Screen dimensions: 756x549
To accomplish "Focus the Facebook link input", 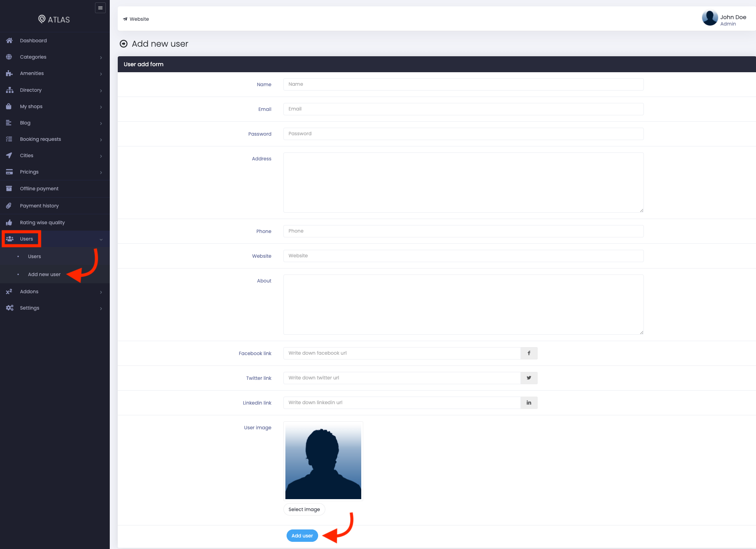I will [x=402, y=353].
